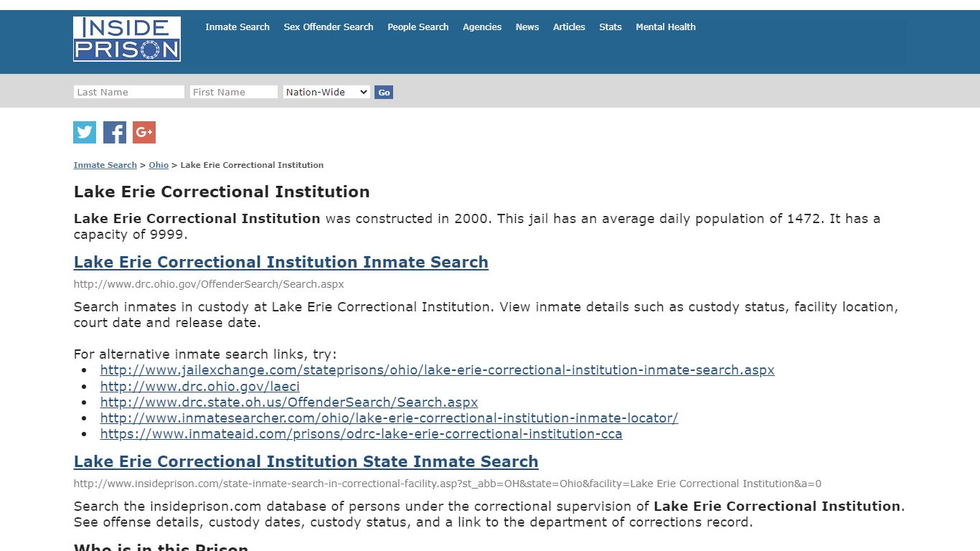
Task: Click the Go search button
Action: (384, 93)
